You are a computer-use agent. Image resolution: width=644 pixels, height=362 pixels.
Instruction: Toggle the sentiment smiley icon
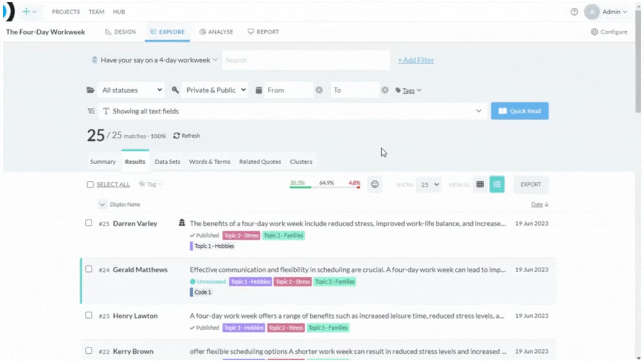click(375, 185)
